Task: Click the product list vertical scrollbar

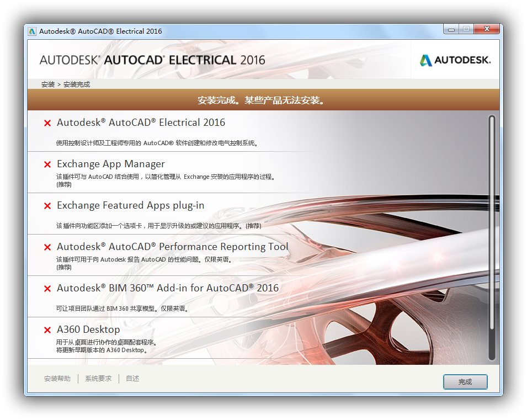Action: (492, 238)
